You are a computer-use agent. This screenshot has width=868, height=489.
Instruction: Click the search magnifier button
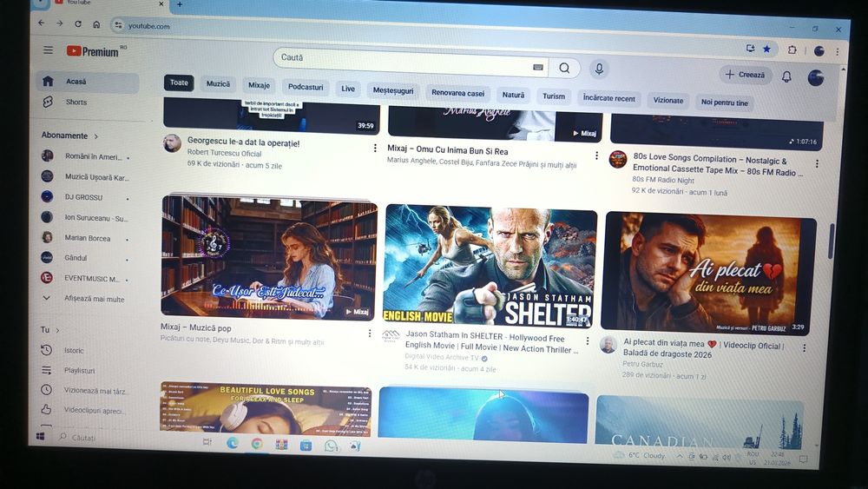564,68
